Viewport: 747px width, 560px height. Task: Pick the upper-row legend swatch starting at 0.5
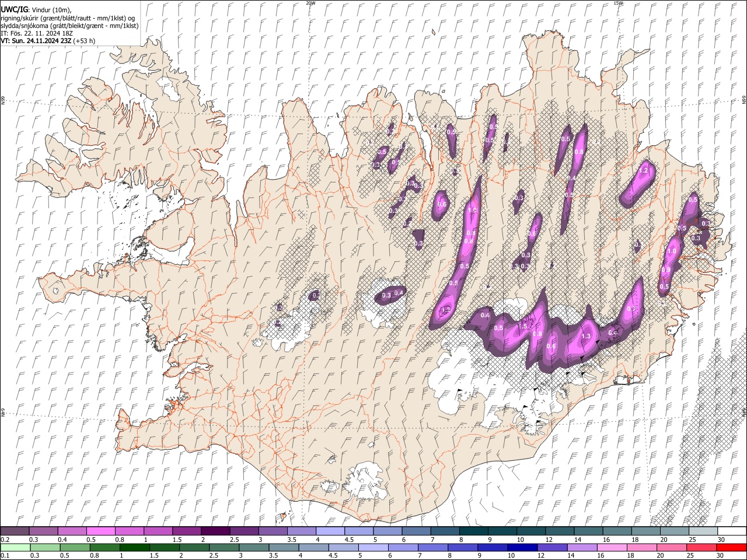tap(100, 531)
